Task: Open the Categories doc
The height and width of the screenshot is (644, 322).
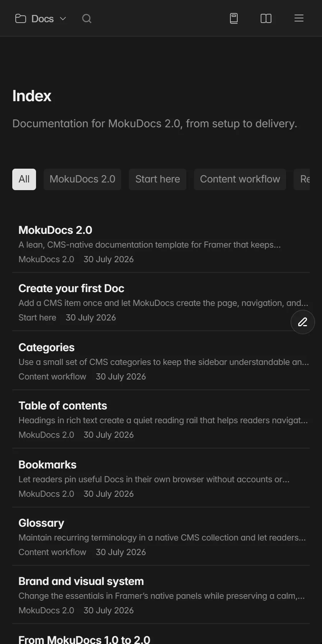Action: (161, 361)
